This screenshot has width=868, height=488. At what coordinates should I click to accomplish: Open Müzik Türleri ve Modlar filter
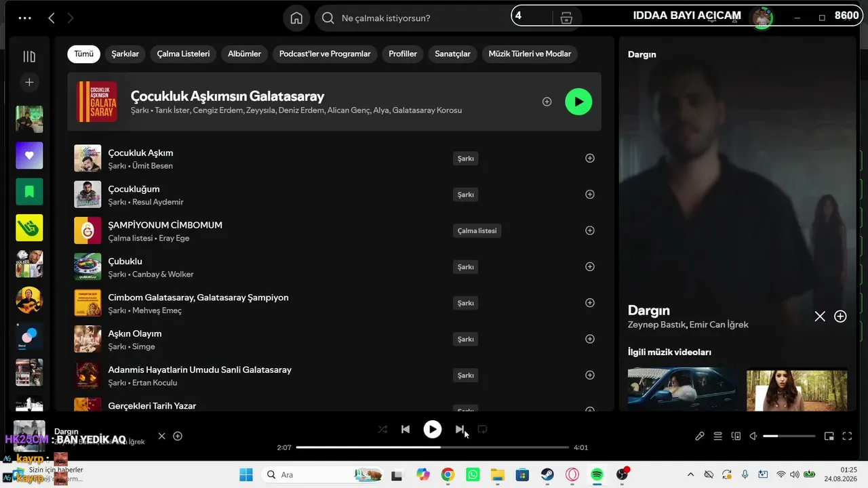tap(530, 54)
